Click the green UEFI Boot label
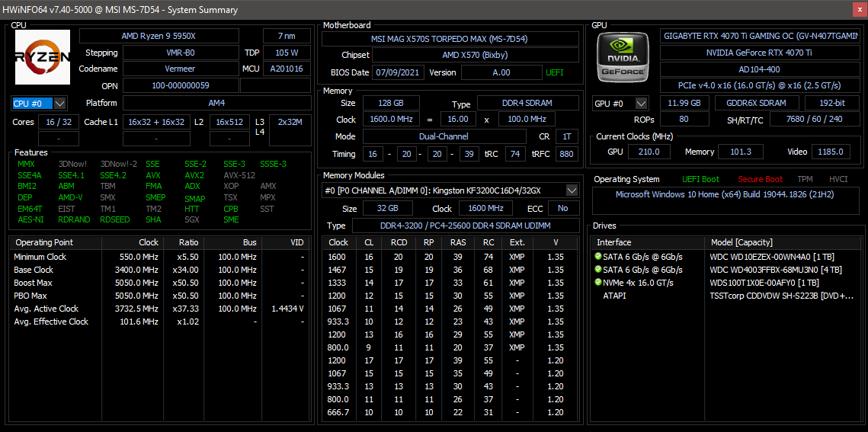The image size is (868, 432). (700, 179)
